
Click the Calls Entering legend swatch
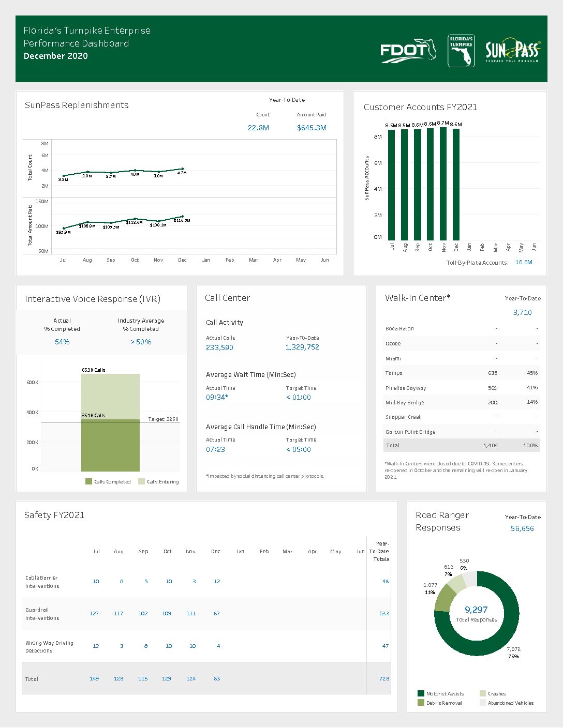coord(141,481)
